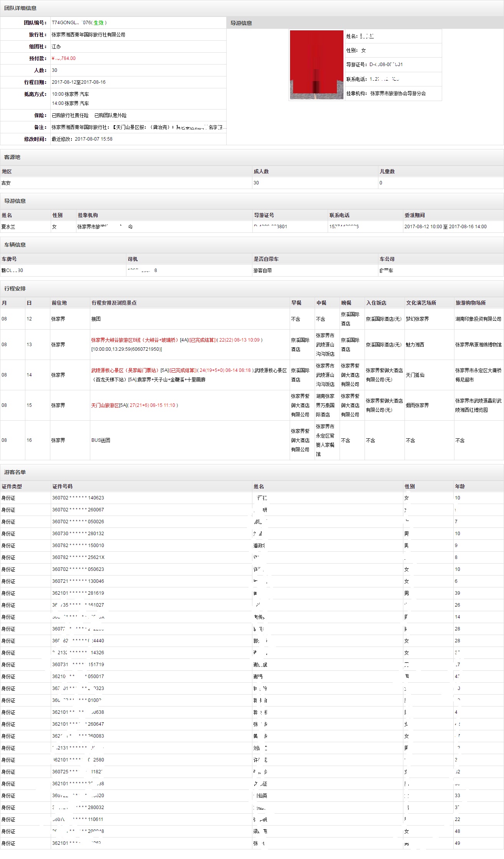Image resolution: width=504 pixels, height=859 pixels.
Task: Open the 张家界大峡谷旅游区B线 itinerary link
Action: tap(134, 340)
